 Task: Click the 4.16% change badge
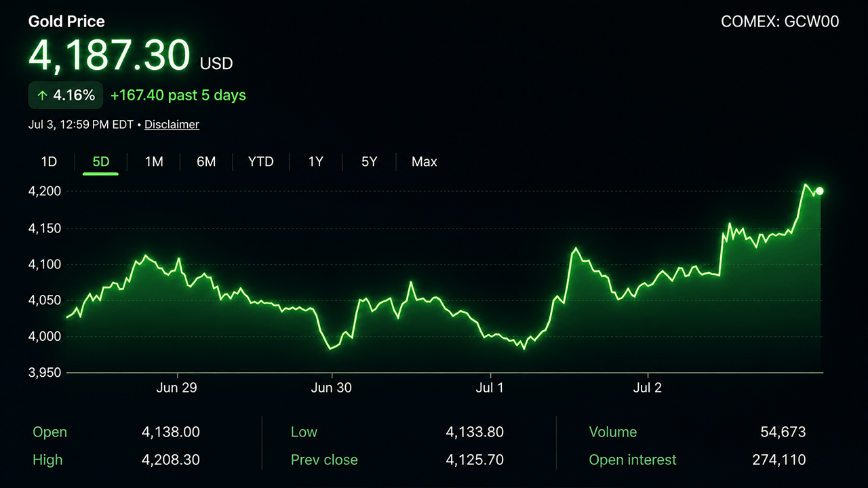[x=66, y=96]
